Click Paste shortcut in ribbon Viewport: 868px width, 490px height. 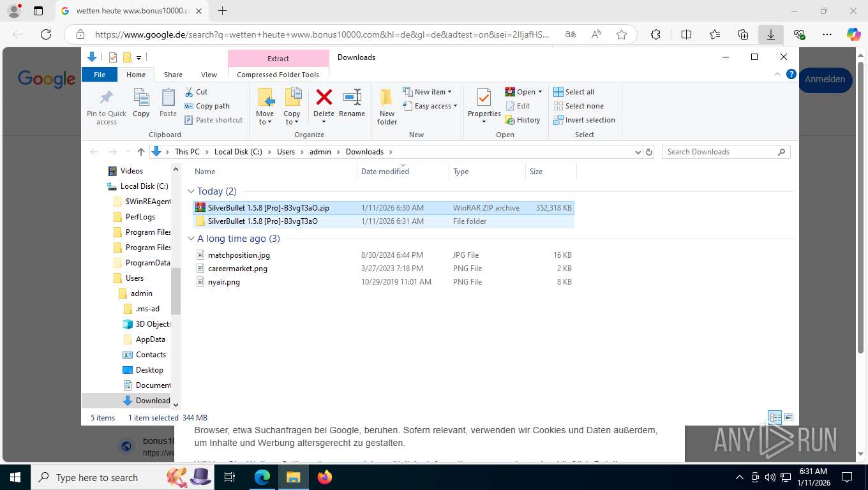point(213,120)
